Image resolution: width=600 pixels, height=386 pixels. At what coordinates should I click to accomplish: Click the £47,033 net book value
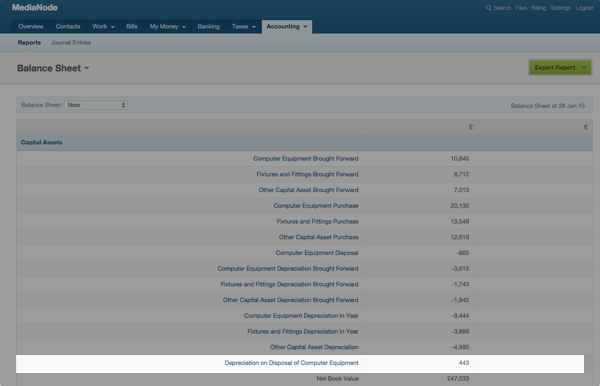tap(458, 378)
